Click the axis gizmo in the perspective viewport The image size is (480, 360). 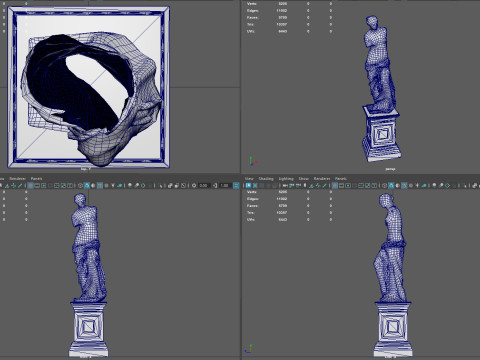coord(253,161)
